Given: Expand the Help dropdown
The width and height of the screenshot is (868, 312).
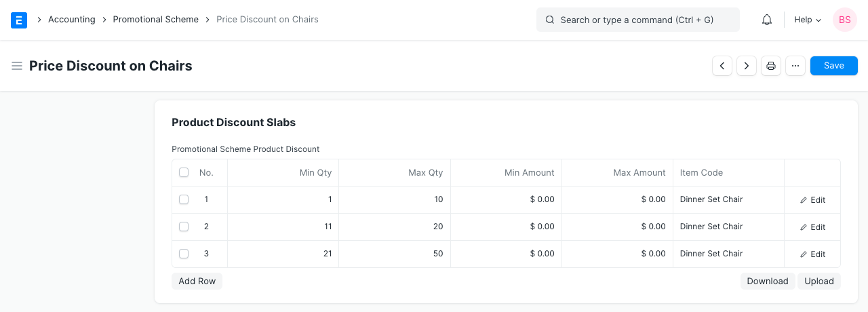Looking at the screenshot, I should coord(808,20).
